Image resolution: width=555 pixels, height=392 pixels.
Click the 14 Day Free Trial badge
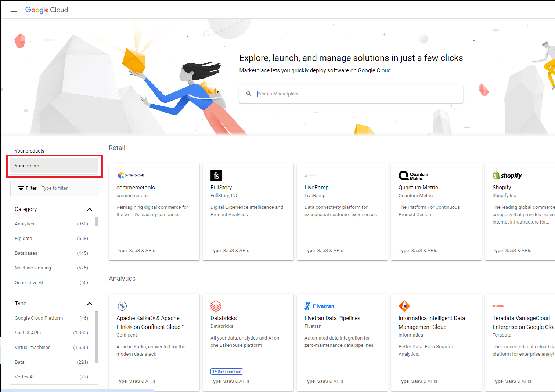tap(227, 371)
